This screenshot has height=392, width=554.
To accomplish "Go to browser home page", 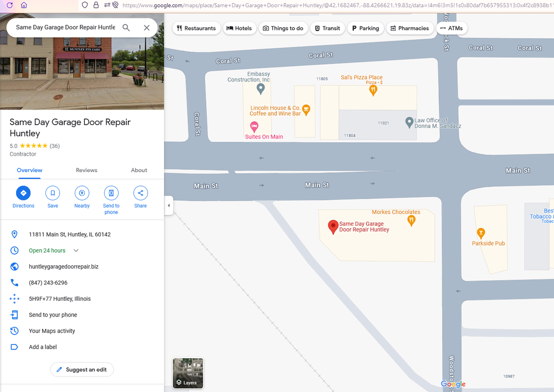I will pyautogui.click(x=24, y=5).
